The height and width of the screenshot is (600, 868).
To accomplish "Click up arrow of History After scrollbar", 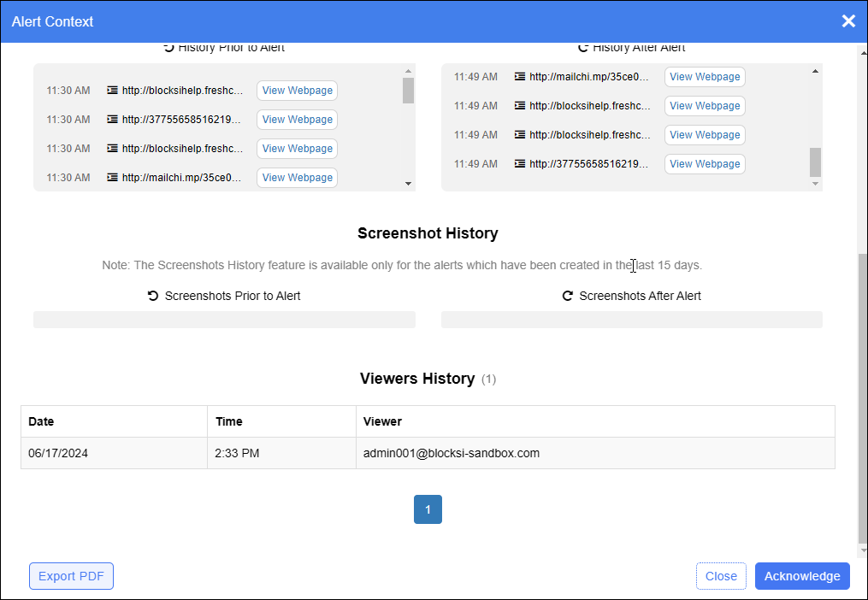I will click(816, 71).
